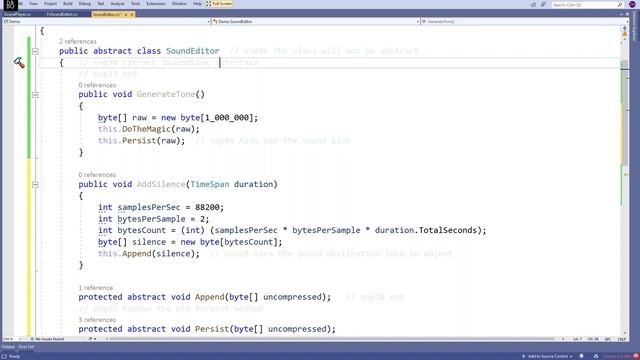640x360 pixels.
Task: Switch to the FsSoundEditor.cs tab
Action: (x=62, y=14)
